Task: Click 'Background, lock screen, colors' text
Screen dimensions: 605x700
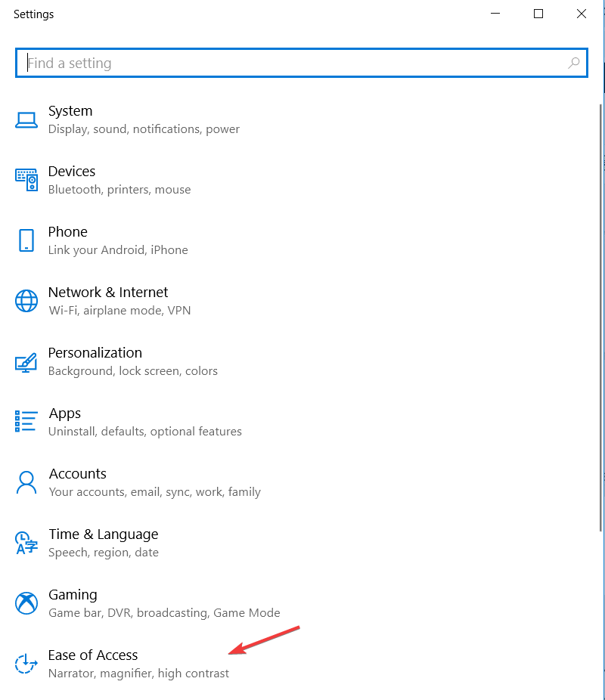Action: [x=132, y=371]
